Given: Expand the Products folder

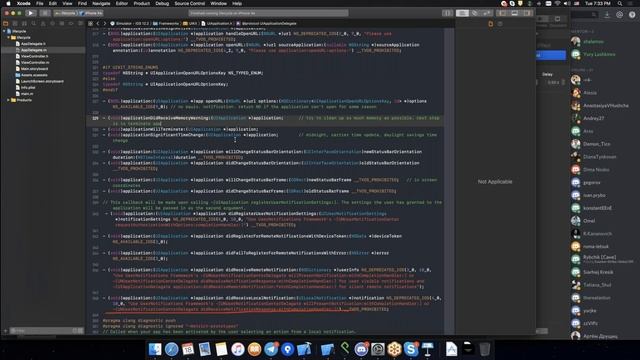Looking at the screenshot, I should point(8,100).
